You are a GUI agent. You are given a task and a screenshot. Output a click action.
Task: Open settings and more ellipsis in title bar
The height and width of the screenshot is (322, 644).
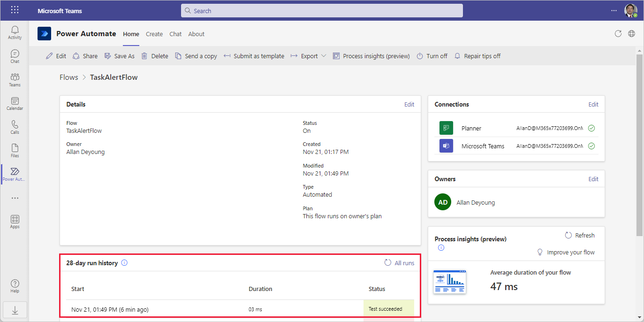614,10
